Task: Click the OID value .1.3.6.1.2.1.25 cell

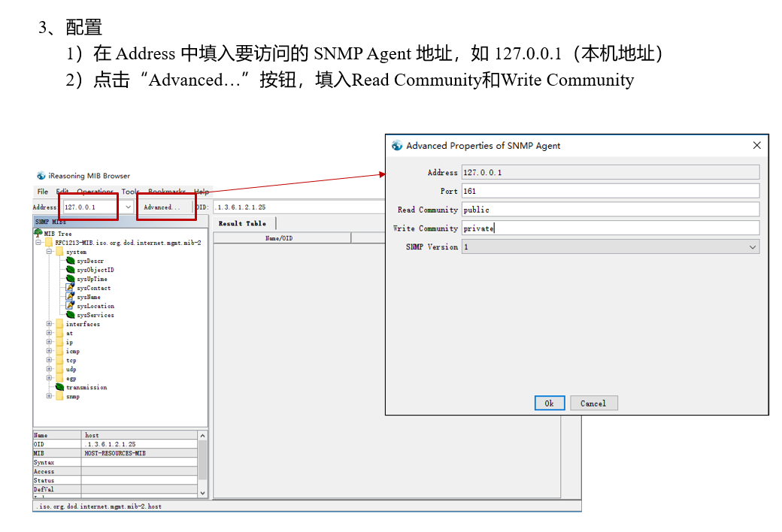Action: tap(139, 444)
